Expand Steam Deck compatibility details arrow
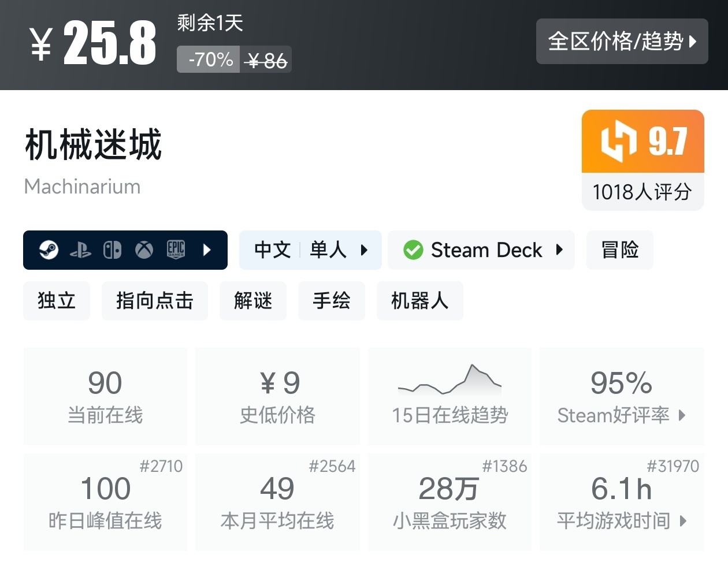This screenshot has width=728, height=562. [559, 250]
